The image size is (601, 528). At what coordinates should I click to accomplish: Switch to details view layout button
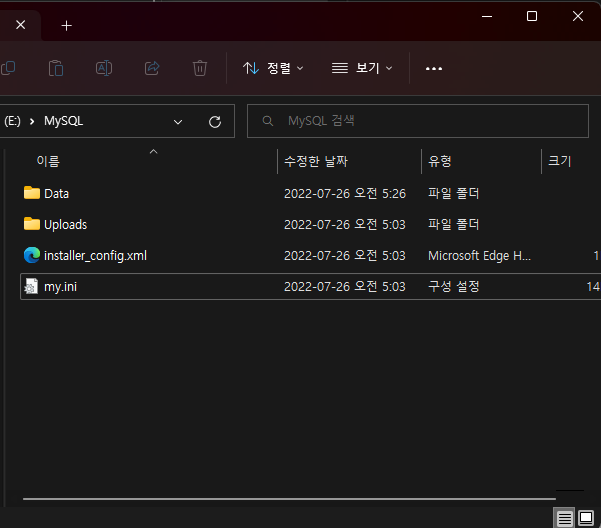[x=564, y=518]
